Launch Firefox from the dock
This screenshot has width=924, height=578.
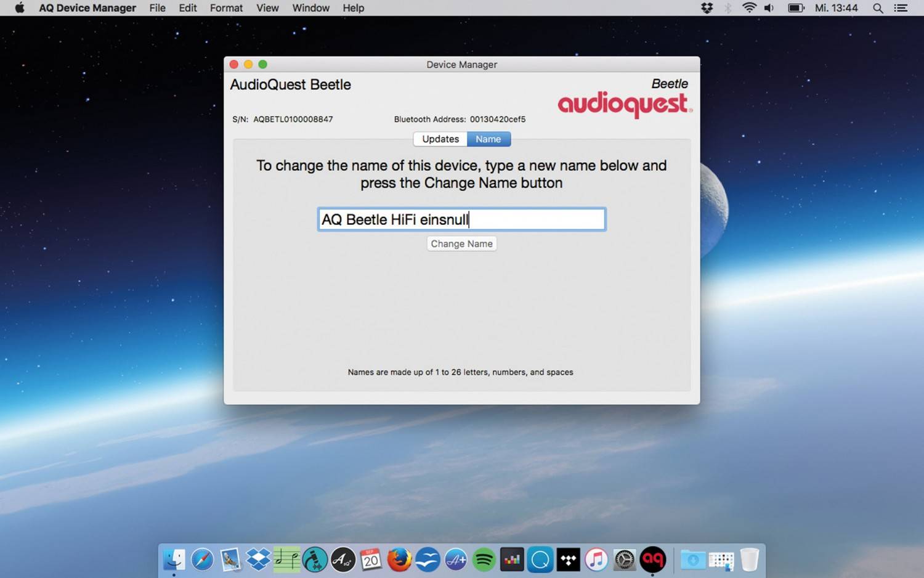tap(399, 560)
